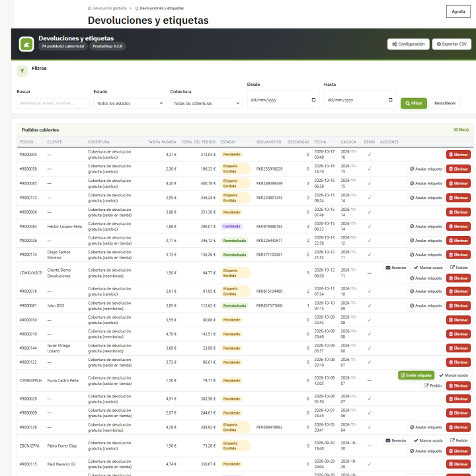Mark order ZBCNJZPNI as used

coord(428,440)
